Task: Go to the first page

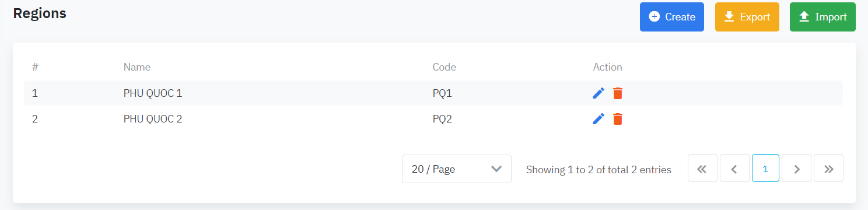Action: pyautogui.click(x=702, y=169)
